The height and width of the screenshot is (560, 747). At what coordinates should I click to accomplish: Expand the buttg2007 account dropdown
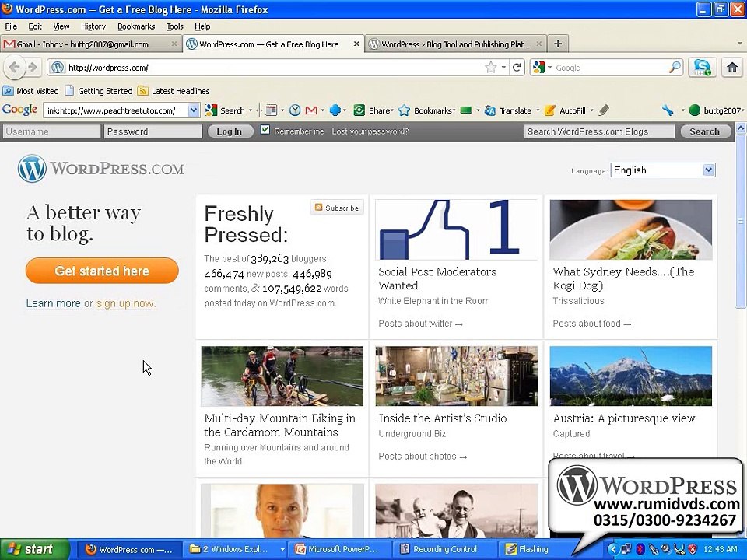(x=742, y=110)
